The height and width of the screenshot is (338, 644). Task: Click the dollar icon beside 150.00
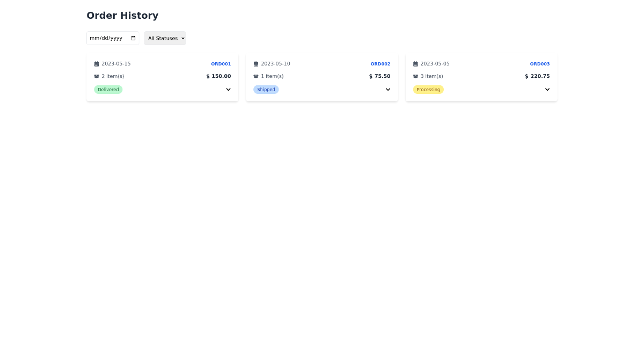208,76
